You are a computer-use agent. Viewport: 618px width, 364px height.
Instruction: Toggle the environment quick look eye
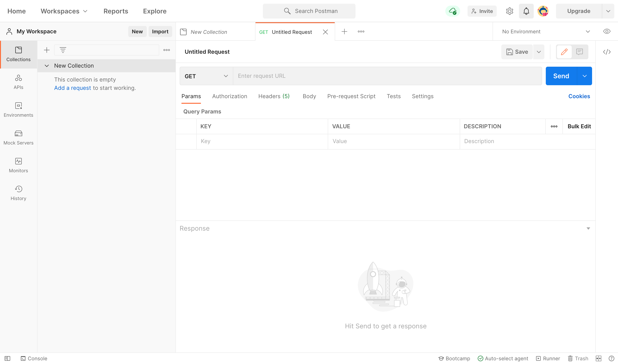click(606, 31)
